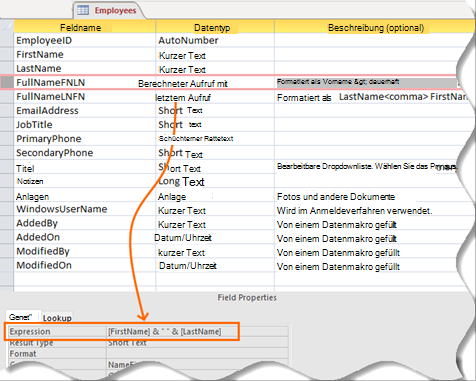
Task: Click the Expression property value field
Action: (x=197, y=331)
